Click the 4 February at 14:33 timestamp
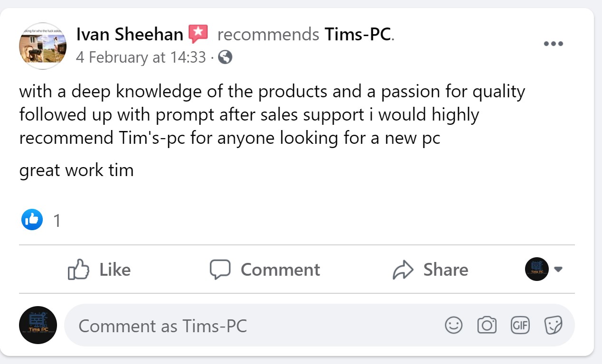Screen dimensions: 602x364 coord(141,57)
